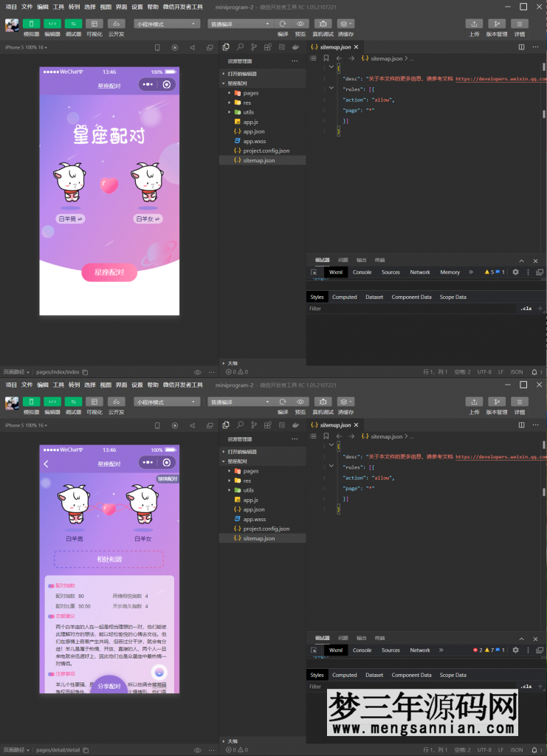547x756 pixels.
Task: Open the Computed tab in the bottom styles panel
Action: pos(344,675)
